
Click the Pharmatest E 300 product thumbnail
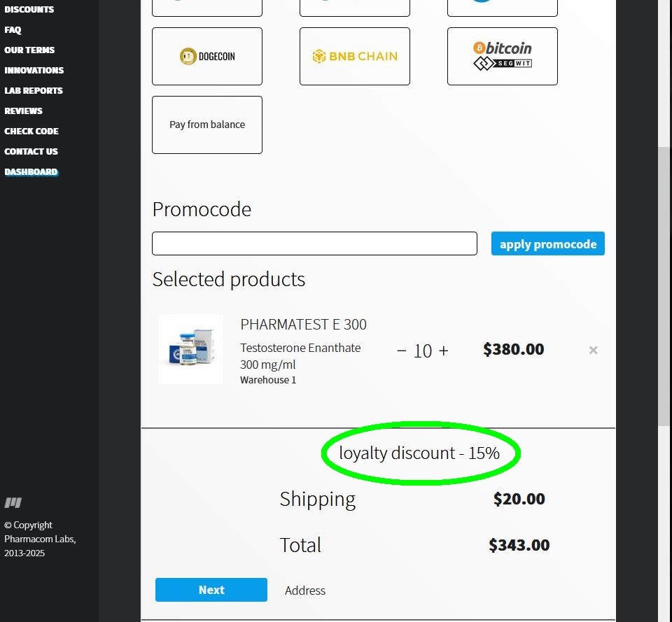[x=190, y=349]
